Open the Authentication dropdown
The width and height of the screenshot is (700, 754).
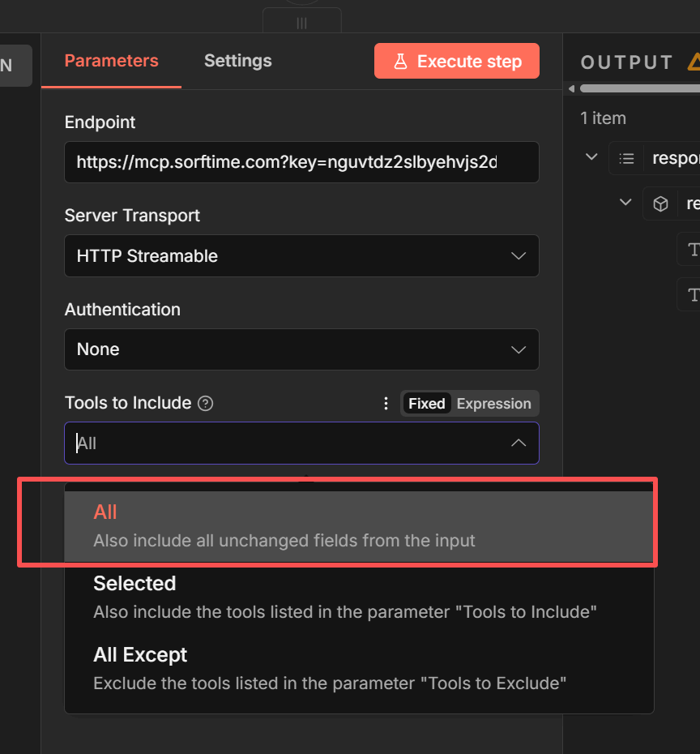(301, 349)
